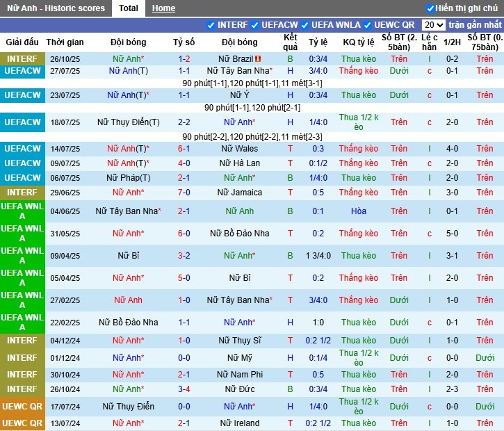Uncheck the UEFACW competition filter
The image size is (504, 431).
[254, 25]
